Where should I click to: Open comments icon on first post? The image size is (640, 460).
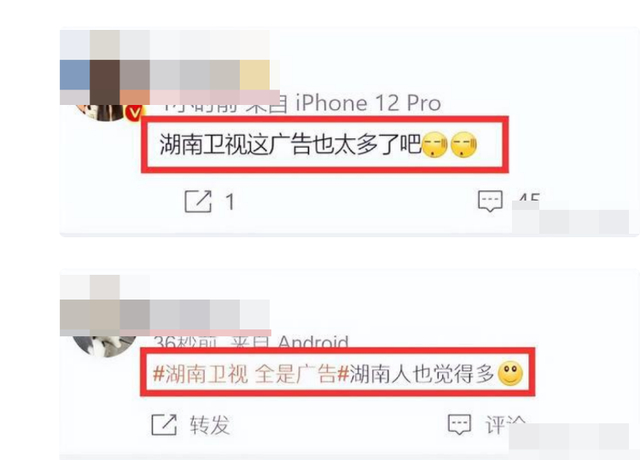click(x=490, y=201)
